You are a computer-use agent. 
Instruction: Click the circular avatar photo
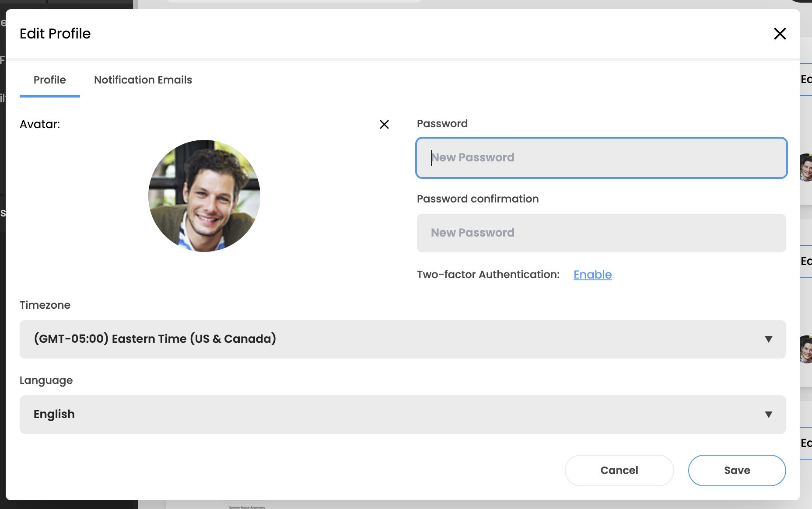click(204, 196)
